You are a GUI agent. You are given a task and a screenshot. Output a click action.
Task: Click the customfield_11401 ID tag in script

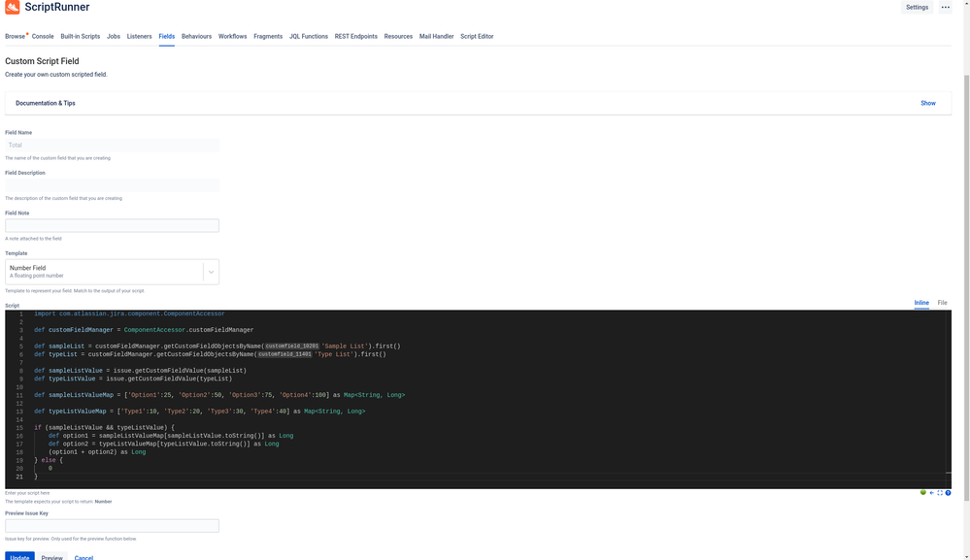tap(284, 355)
